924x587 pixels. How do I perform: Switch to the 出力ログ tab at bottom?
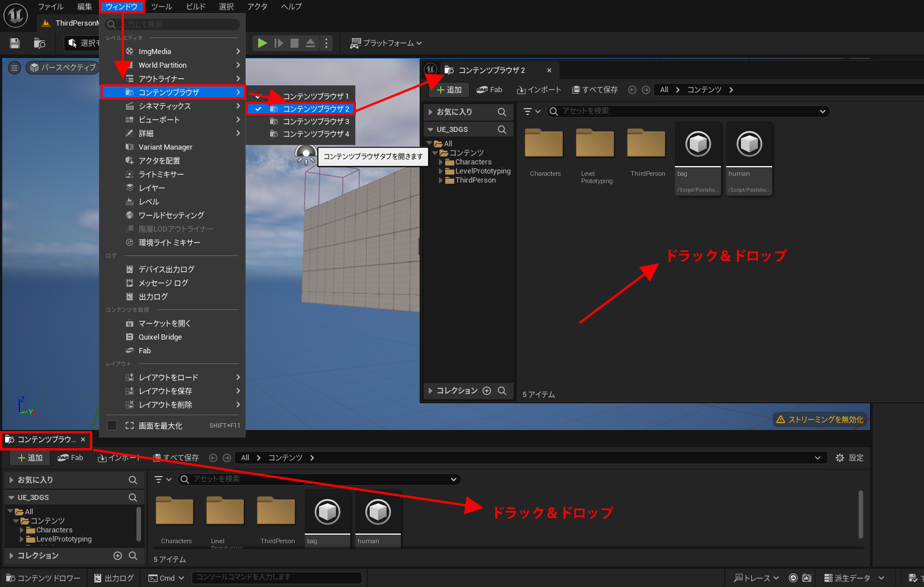(113, 577)
